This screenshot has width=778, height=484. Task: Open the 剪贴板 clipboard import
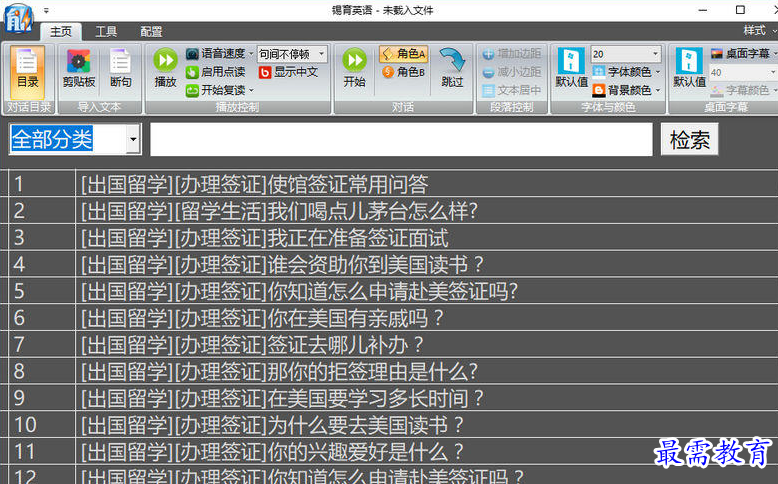click(78, 69)
